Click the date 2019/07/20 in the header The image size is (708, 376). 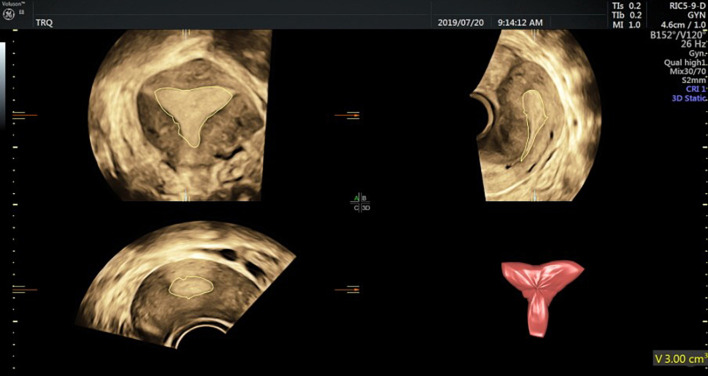pyautogui.click(x=460, y=23)
